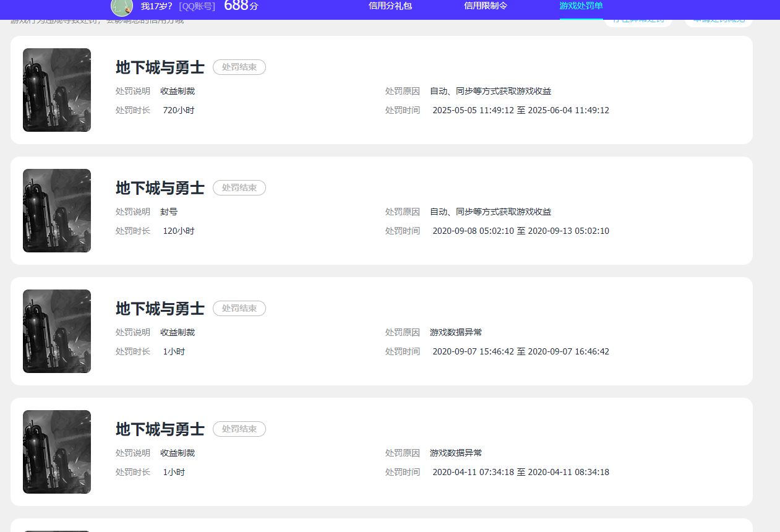Image resolution: width=780 pixels, height=532 pixels.
Task: Click the 申请处罚减免 button at top right
Action: tap(718, 19)
